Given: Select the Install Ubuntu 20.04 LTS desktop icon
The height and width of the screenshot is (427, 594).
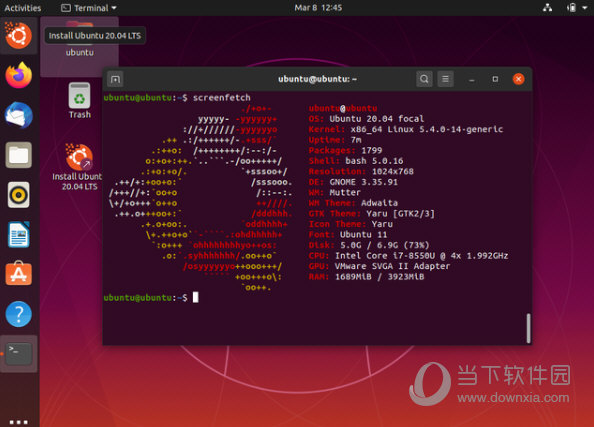Looking at the screenshot, I should 78,167.
